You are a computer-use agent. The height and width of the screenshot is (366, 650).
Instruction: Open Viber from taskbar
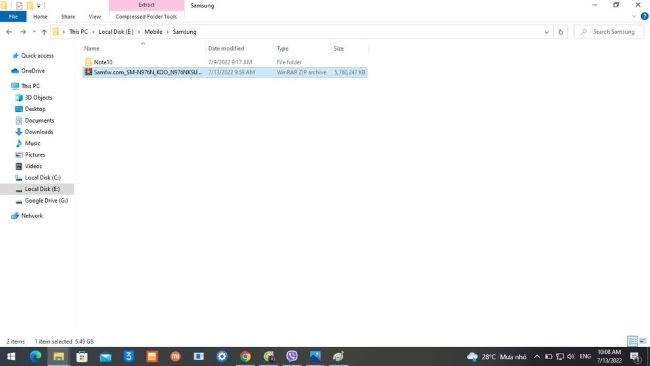[292, 356]
